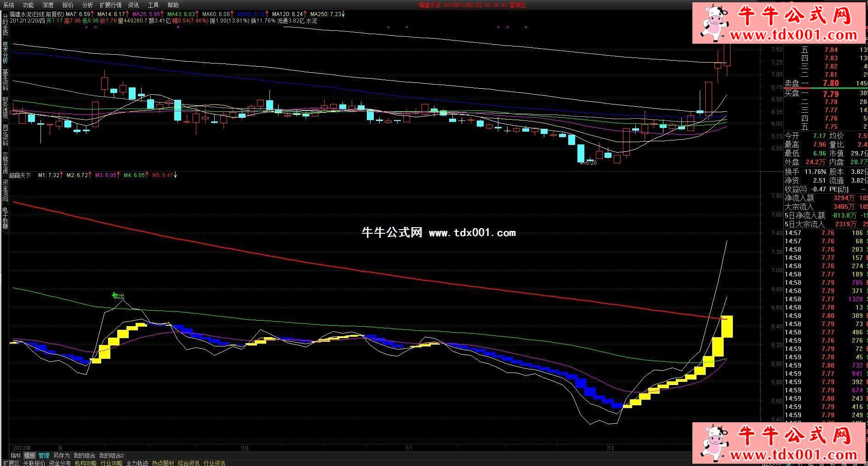This screenshot has height=466, width=868.
Task: Open 热点题材 bottom tab
Action: click(163, 463)
